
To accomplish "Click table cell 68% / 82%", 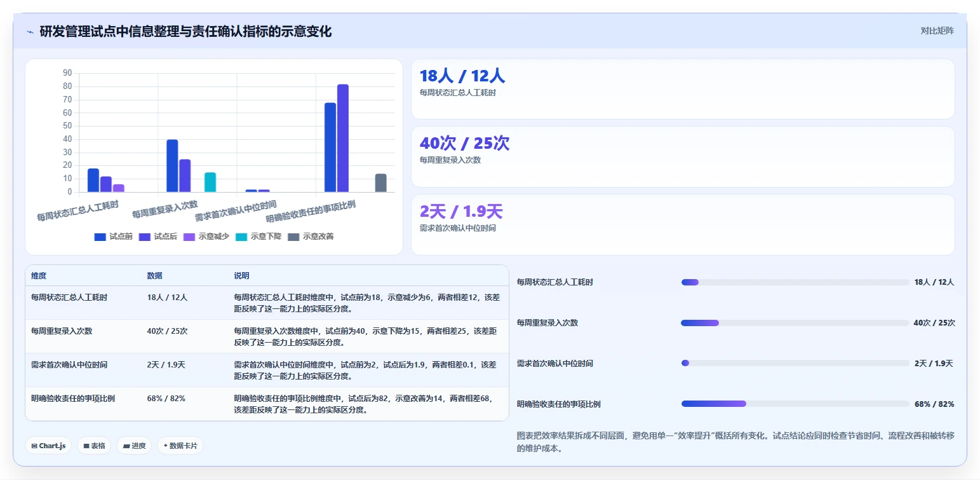I will 166,398.
